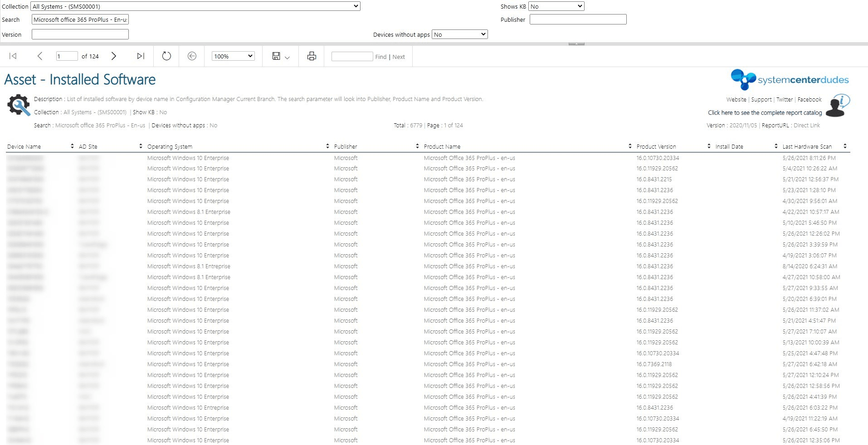This screenshot has width=868, height=445.
Task: Open the zoom percentage dropdown
Action: pos(233,56)
